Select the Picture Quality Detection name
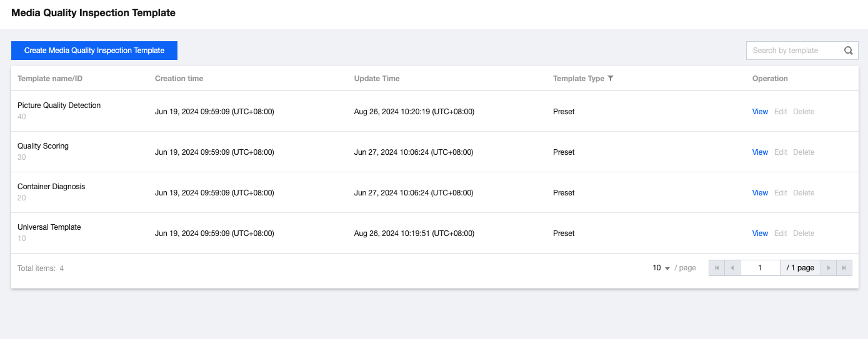Viewport: 868px width, 339px height. click(x=59, y=106)
